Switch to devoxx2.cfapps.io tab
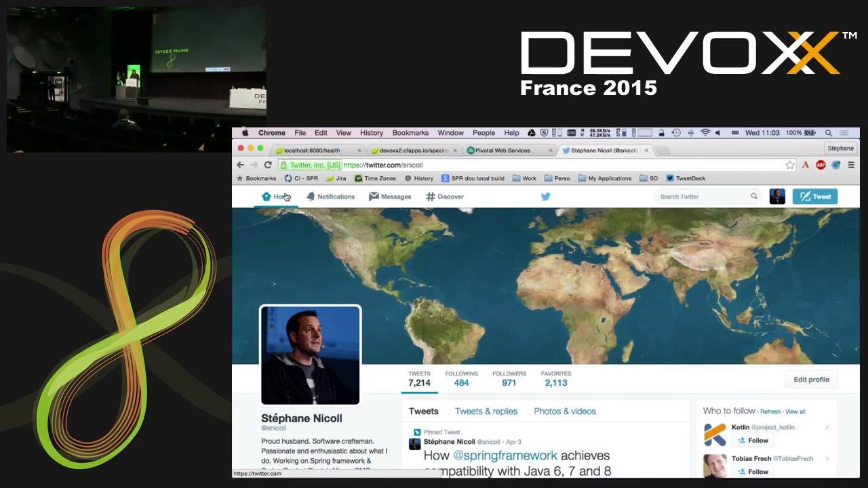 412,150
